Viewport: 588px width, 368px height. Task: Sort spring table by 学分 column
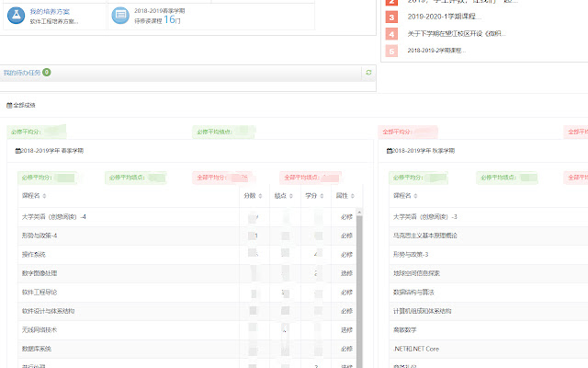point(314,196)
